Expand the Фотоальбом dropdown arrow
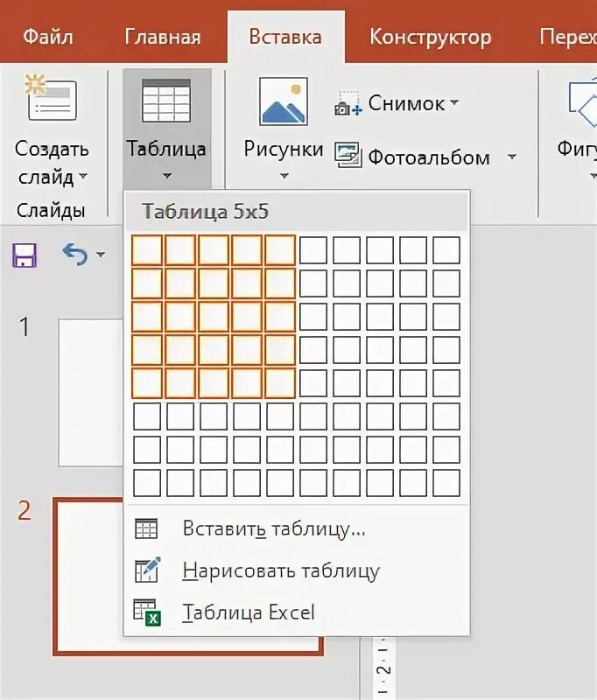Screen dimensions: 597x700 click(512, 157)
